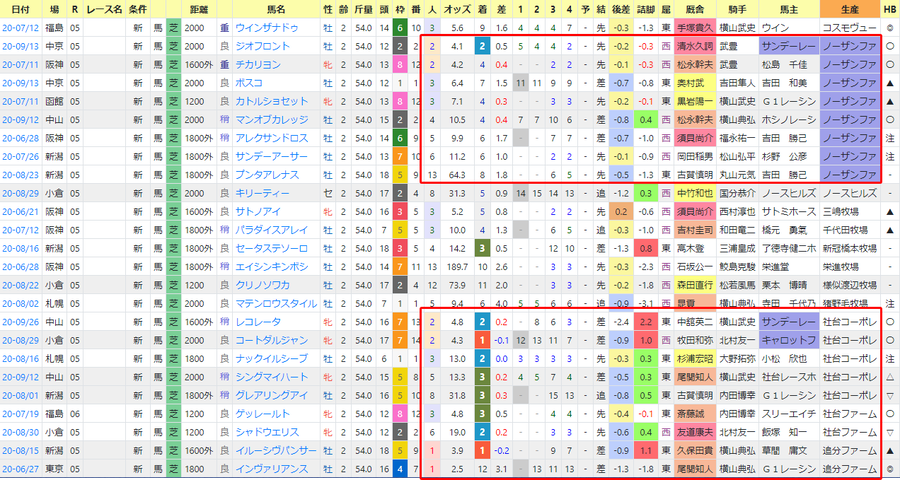Click the horse name チカリヨン
Viewport: 900px width, 480px height.
tap(258, 64)
